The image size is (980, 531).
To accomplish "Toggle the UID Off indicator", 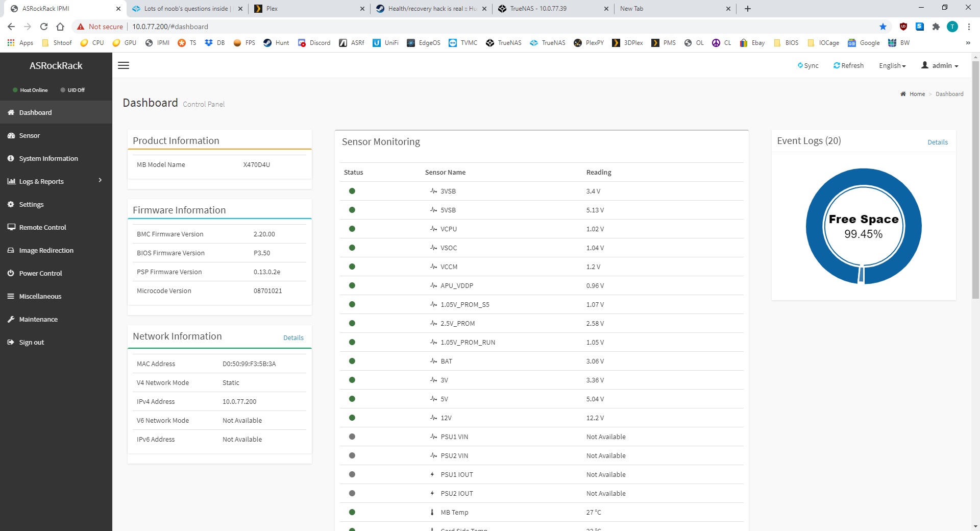I will pyautogui.click(x=72, y=90).
